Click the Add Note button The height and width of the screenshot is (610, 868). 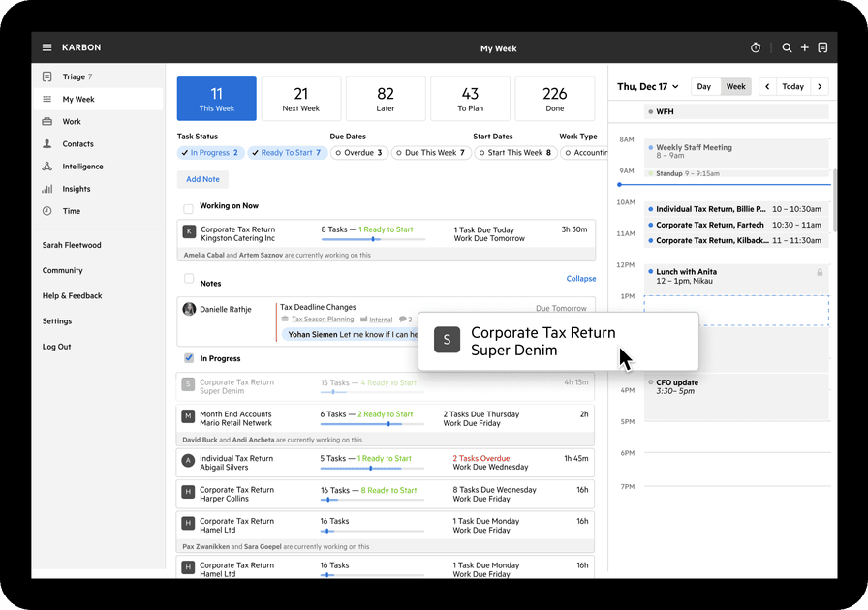[202, 179]
